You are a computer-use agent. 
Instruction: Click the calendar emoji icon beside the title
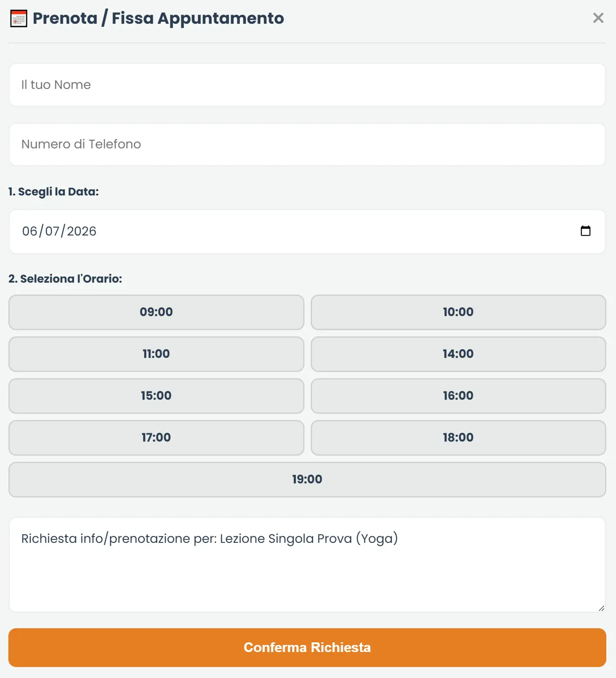click(x=18, y=18)
